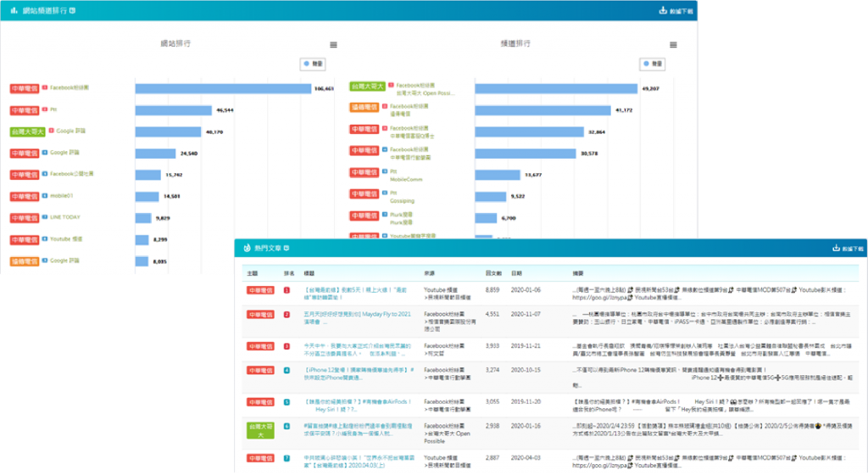Click rank 6 badge in 熱門文章
Image resolution: width=868 pixels, height=476 pixels.
287,426
